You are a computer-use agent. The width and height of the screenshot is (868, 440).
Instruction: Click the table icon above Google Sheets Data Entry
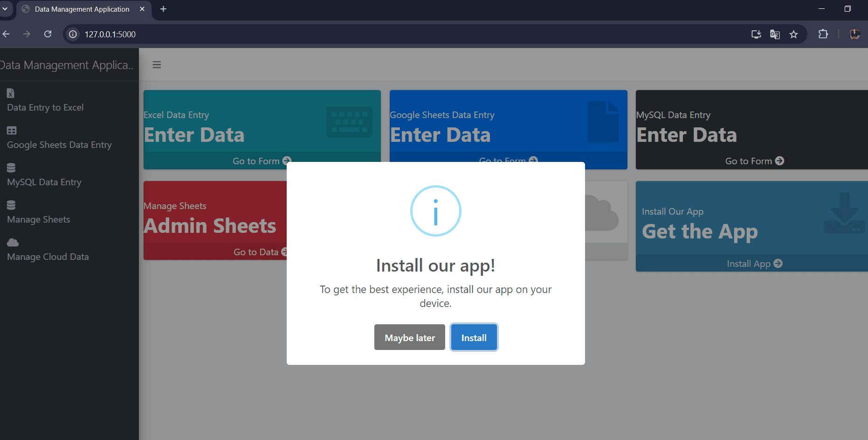pos(12,130)
